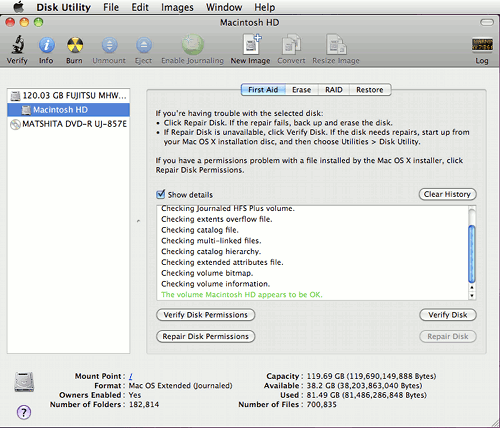Click the Repair Disk button
Screen dimensions: 500x428
coord(448,336)
